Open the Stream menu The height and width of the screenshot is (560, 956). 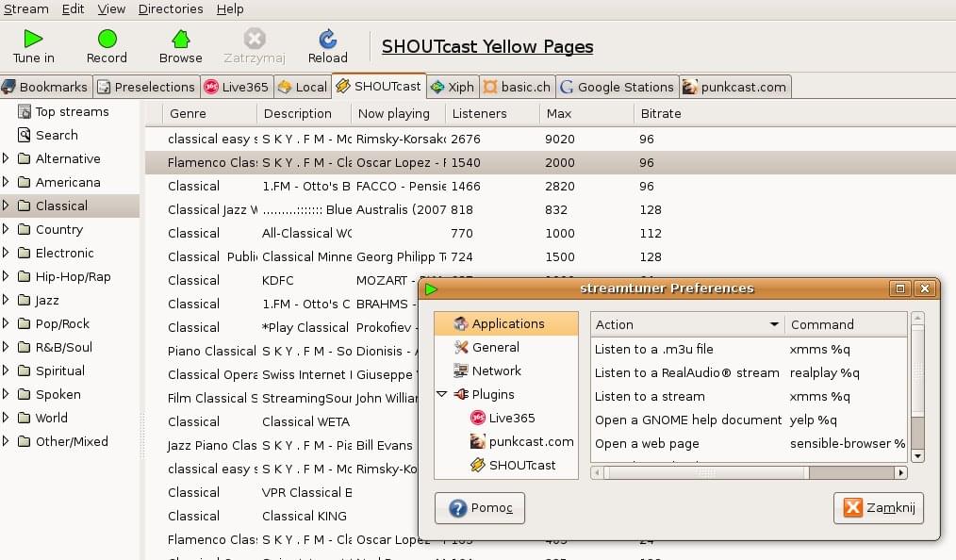point(26,9)
